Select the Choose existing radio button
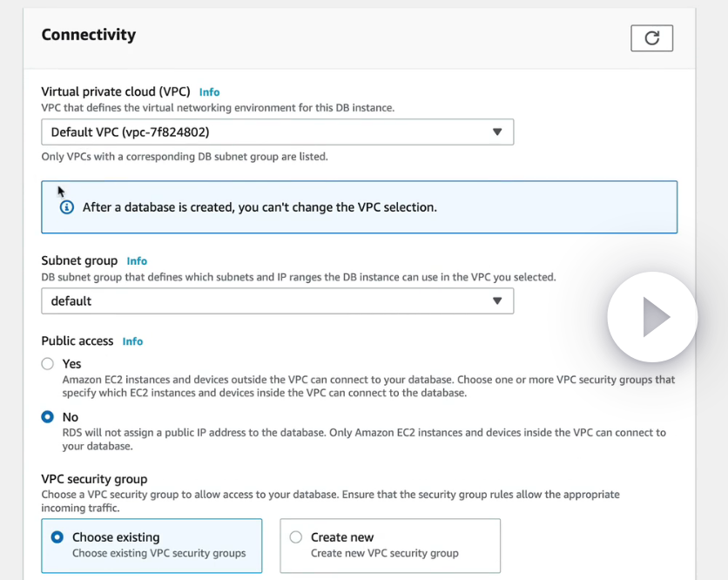This screenshot has height=580, width=728. tap(57, 537)
